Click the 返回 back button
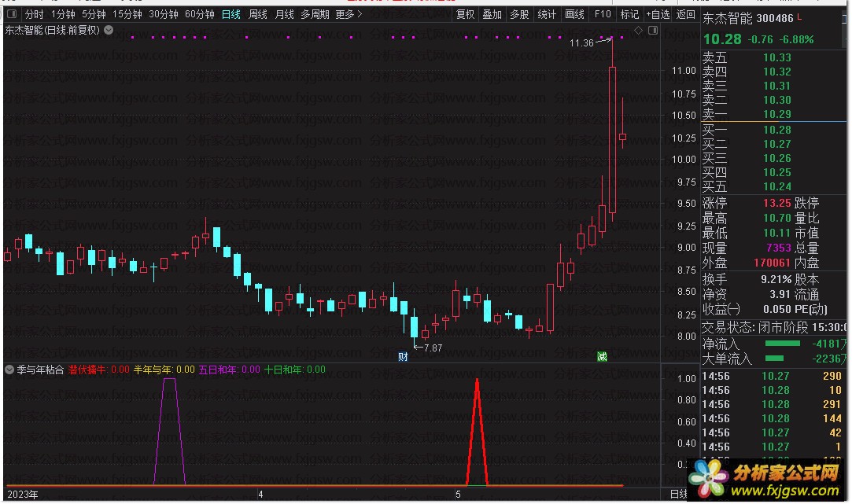The width and height of the screenshot is (852, 504). pos(686,15)
